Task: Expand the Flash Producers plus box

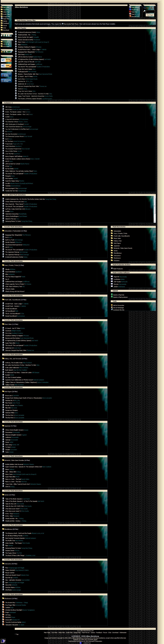Action: tap(112, 268)
